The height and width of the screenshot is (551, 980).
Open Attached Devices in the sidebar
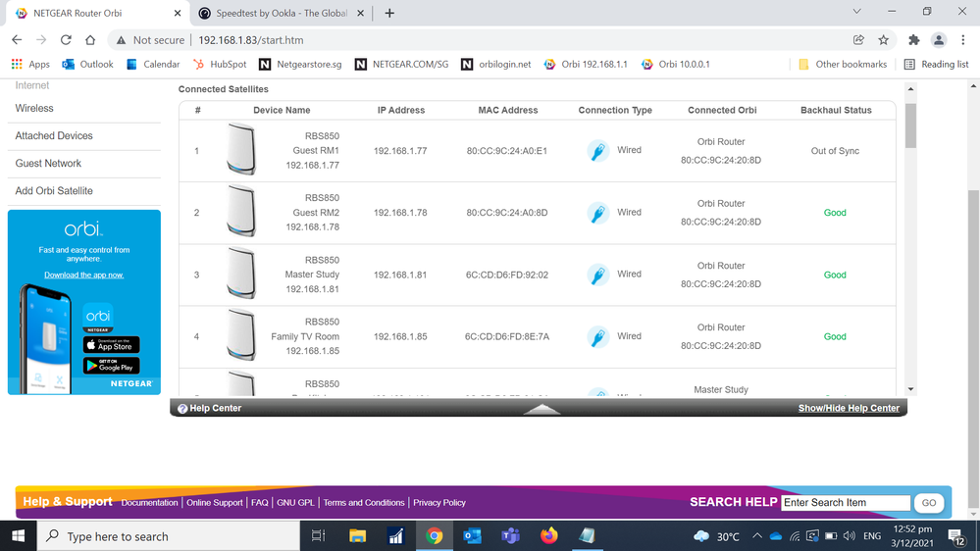pyautogui.click(x=54, y=136)
